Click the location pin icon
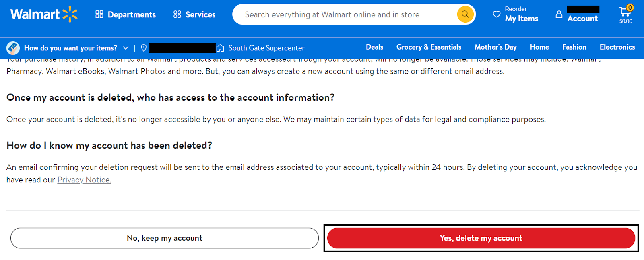Screen dimensions: 644x260 (x=144, y=48)
